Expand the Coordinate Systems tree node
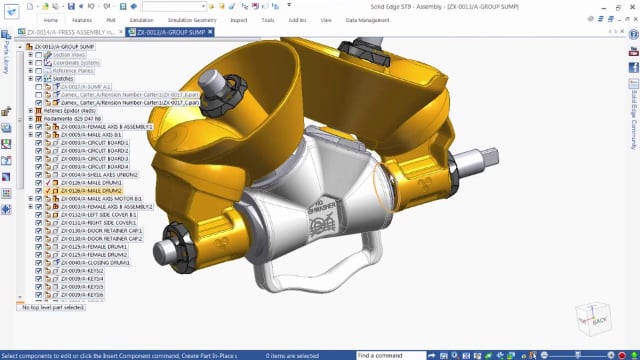The height and width of the screenshot is (360, 640). (x=31, y=63)
